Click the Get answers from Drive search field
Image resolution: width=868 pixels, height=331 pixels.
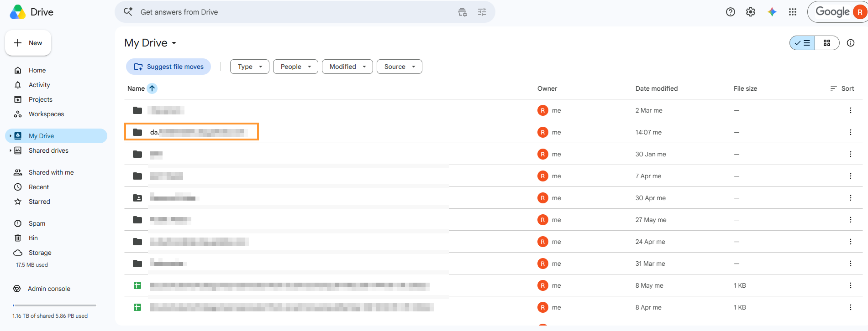(x=292, y=12)
